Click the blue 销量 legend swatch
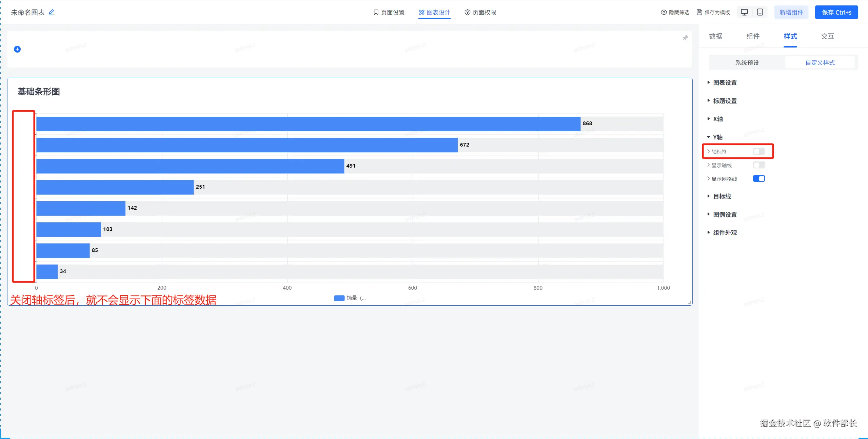Viewport: 868px width, 439px height. tap(339, 298)
